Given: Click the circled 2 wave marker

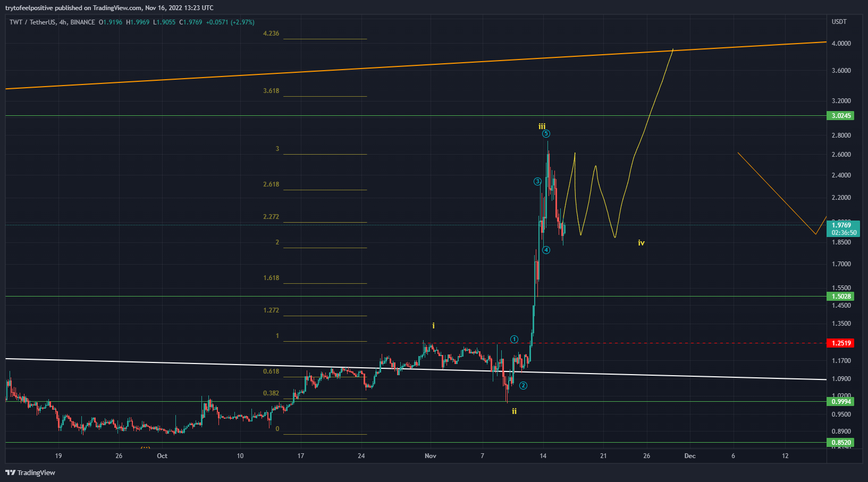Looking at the screenshot, I should click(x=523, y=386).
